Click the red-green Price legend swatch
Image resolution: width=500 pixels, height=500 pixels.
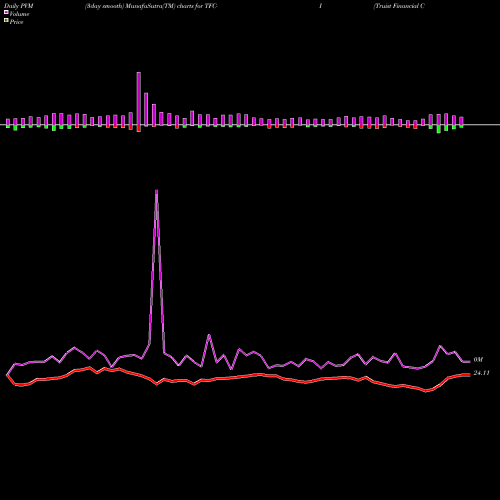point(6,21)
